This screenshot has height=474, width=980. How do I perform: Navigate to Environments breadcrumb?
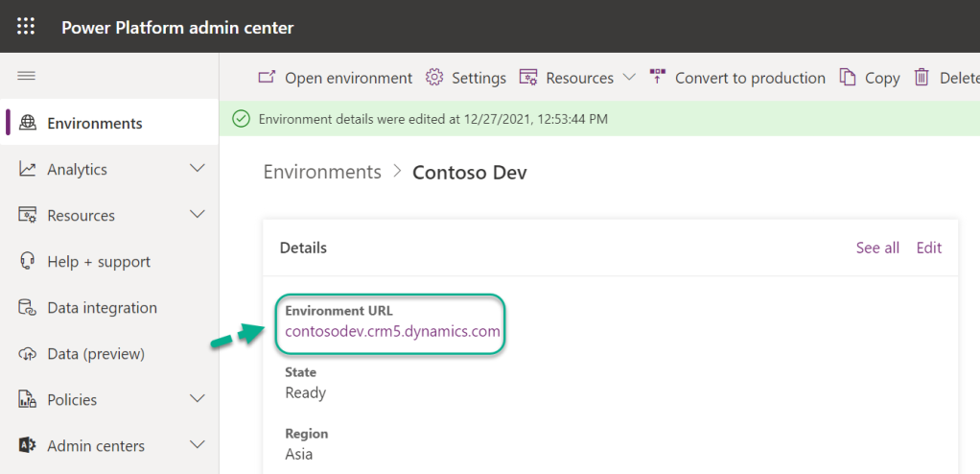tap(322, 172)
